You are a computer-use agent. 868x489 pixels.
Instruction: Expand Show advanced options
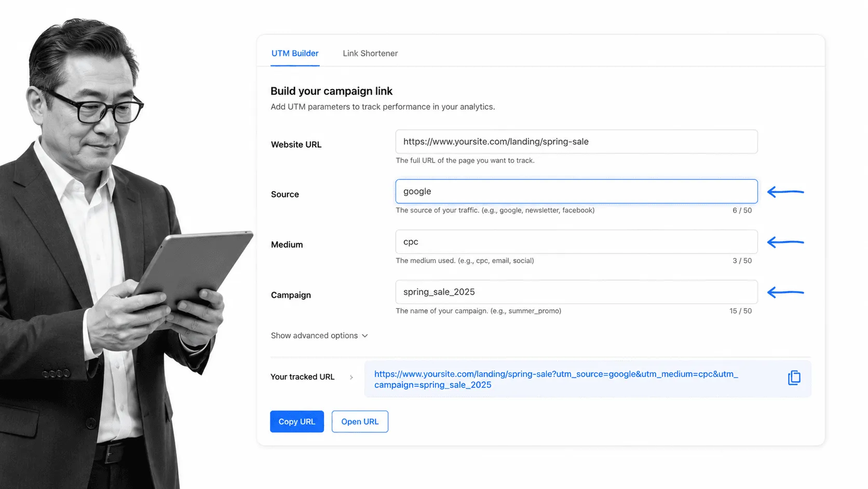[319, 336]
